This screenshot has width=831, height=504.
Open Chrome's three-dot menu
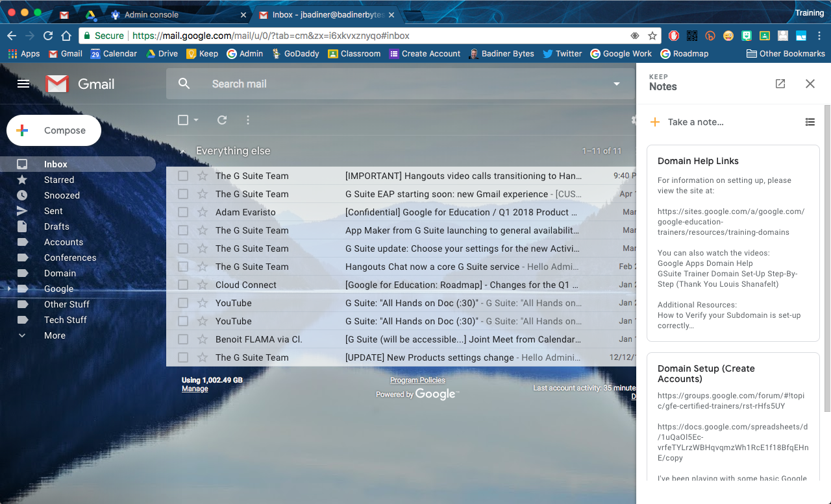click(x=819, y=36)
